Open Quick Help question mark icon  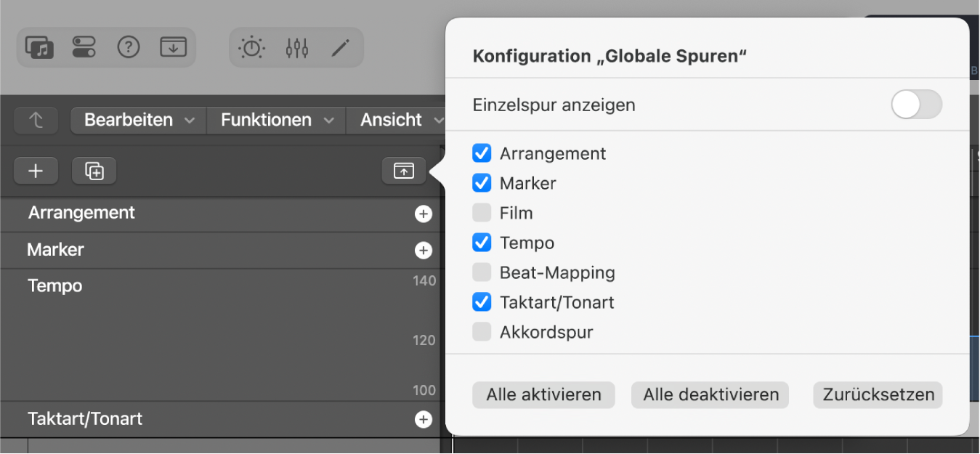pyautogui.click(x=129, y=48)
